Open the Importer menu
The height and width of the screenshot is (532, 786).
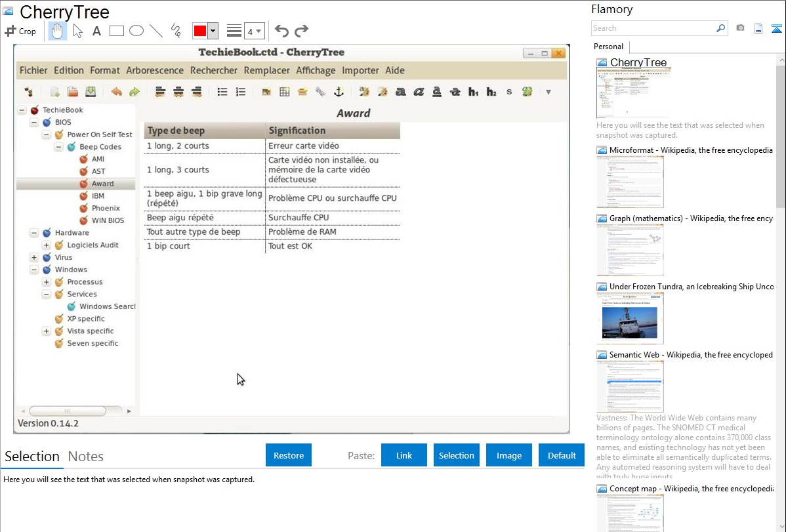pos(360,71)
